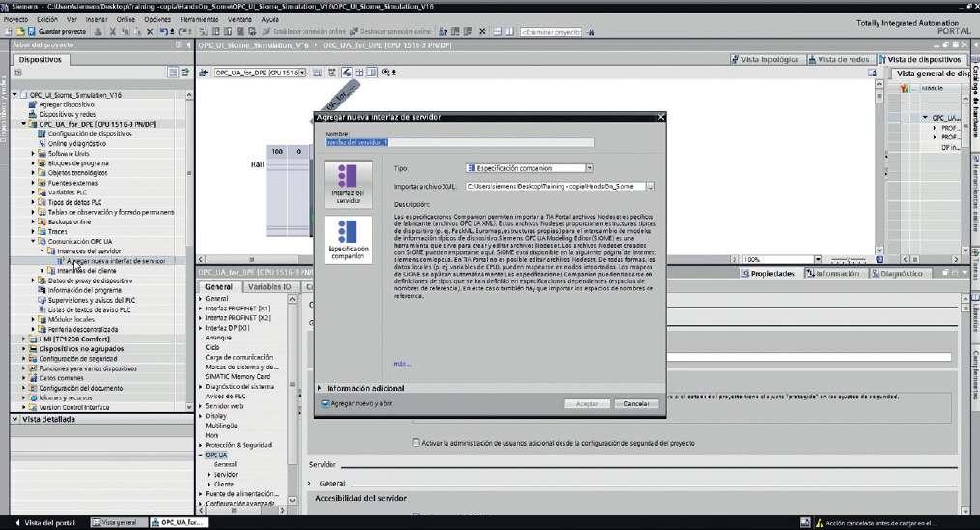This screenshot has height=530, width=980.
Task: Click the Guardar proyecto save icon
Action: tap(31, 31)
